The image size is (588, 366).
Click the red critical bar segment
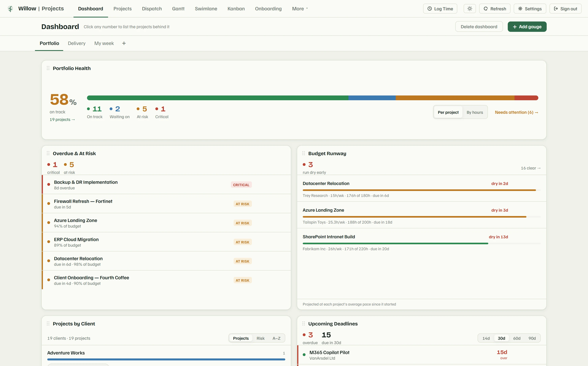[x=526, y=98]
